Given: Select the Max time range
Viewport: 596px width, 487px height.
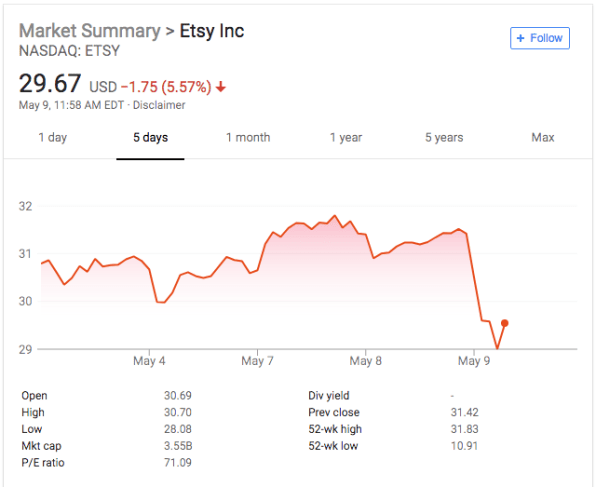Looking at the screenshot, I should tap(543, 137).
